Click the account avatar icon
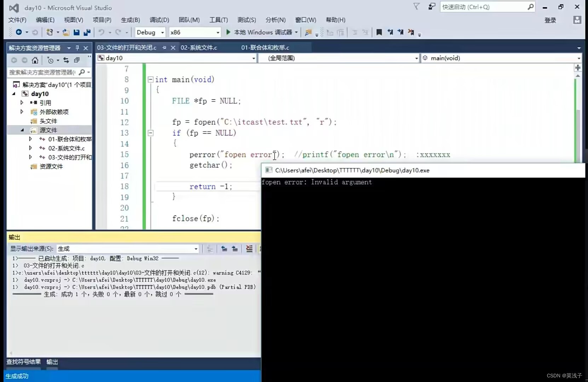The image size is (588, 382). [577, 20]
